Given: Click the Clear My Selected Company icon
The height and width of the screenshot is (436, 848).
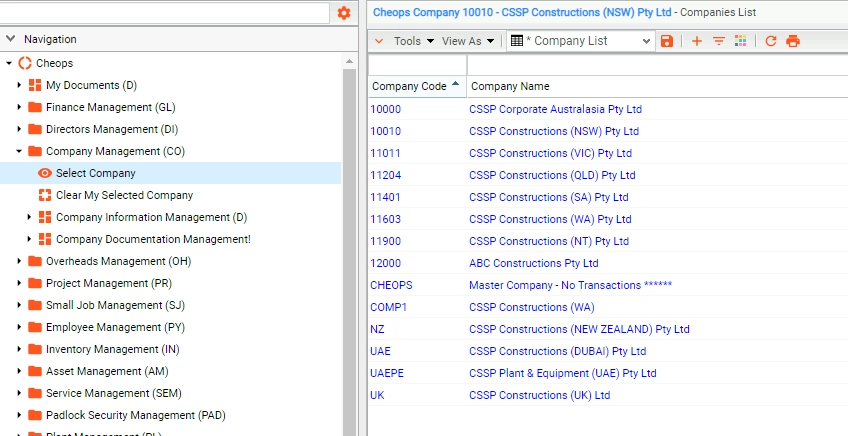Looking at the screenshot, I should point(45,195).
